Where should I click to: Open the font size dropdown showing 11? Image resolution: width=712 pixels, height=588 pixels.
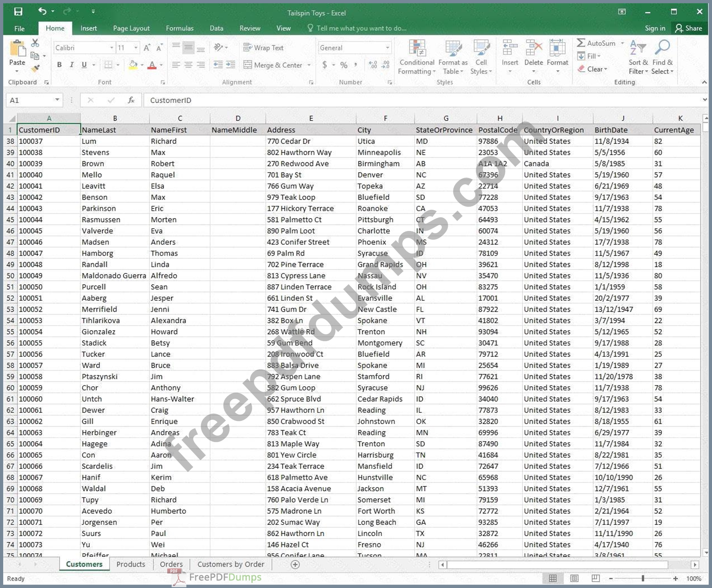pos(136,48)
